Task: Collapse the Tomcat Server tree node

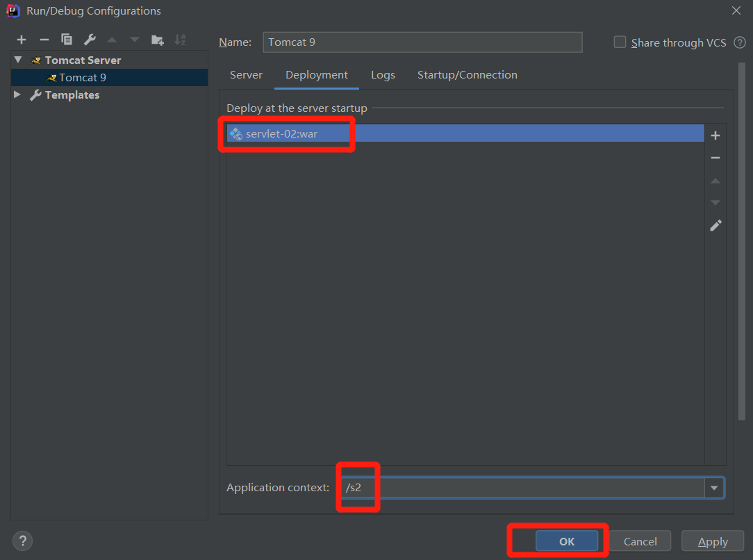Action: coord(18,60)
